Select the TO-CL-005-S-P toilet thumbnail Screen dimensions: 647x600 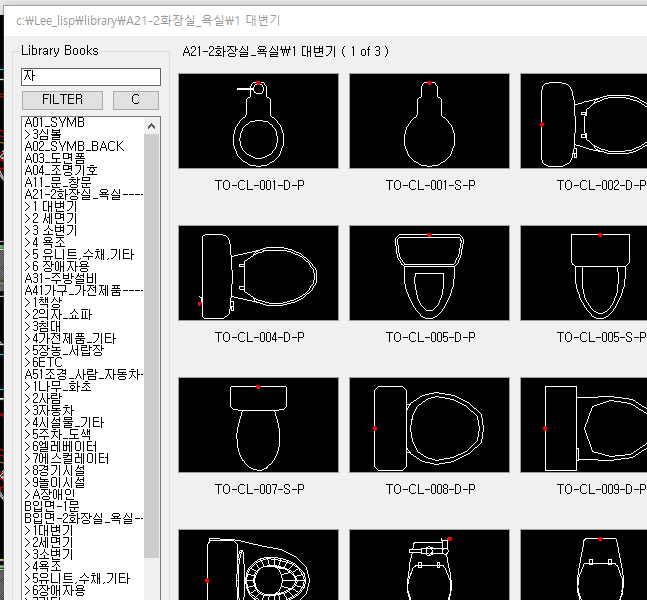pyautogui.click(x=583, y=273)
